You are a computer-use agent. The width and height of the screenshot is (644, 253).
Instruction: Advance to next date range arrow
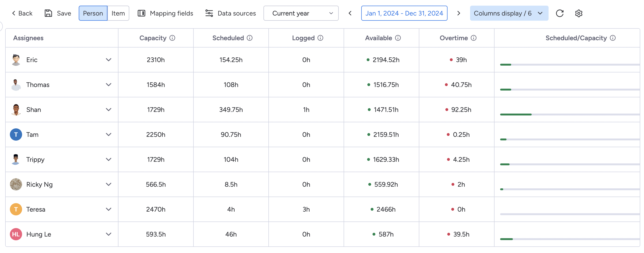pos(459,13)
